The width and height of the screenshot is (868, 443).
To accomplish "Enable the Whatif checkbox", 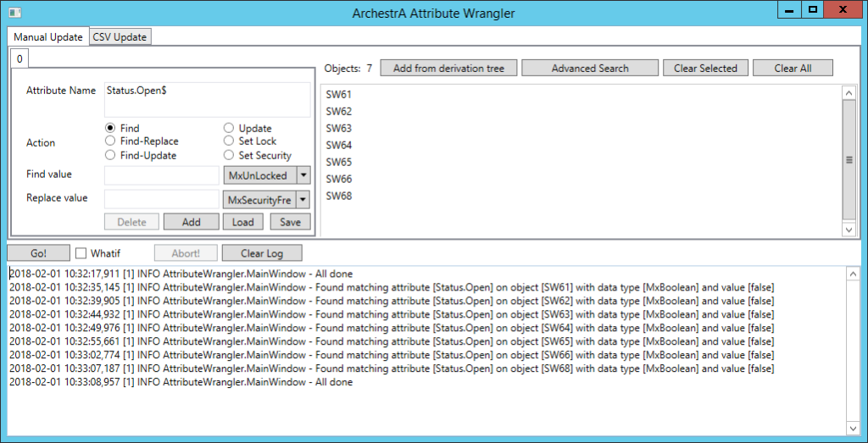I will pyautogui.click(x=81, y=253).
